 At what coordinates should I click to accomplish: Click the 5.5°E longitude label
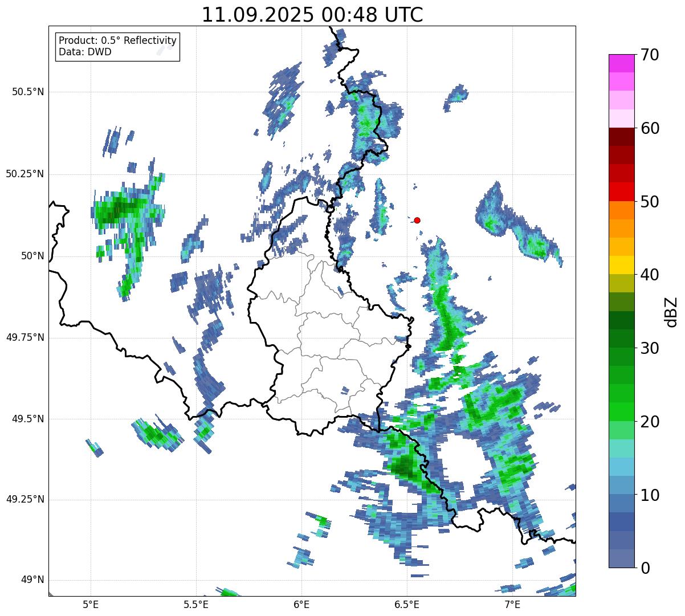[x=196, y=604]
